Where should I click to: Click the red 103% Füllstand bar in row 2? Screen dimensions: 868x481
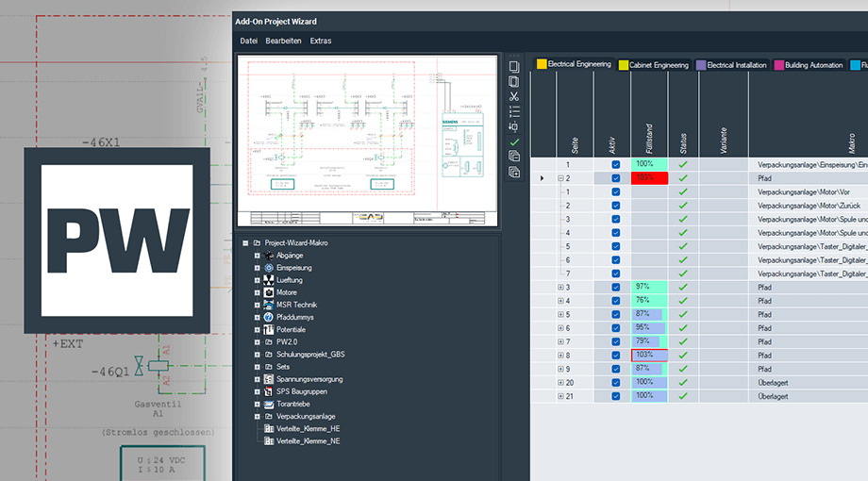tap(649, 178)
